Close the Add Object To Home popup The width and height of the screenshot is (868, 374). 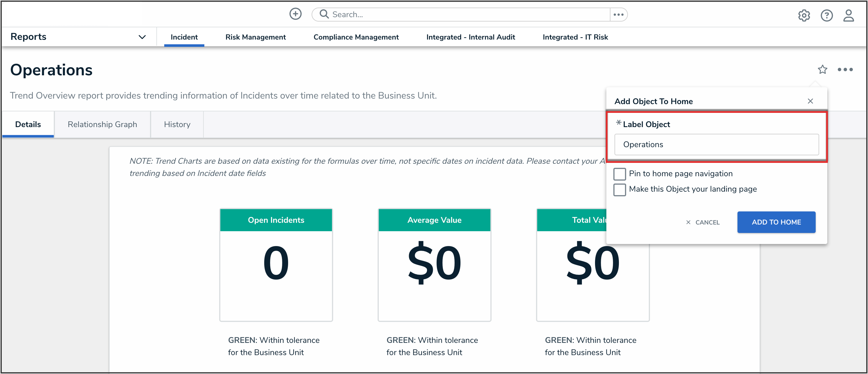click(x=810, y=101)
